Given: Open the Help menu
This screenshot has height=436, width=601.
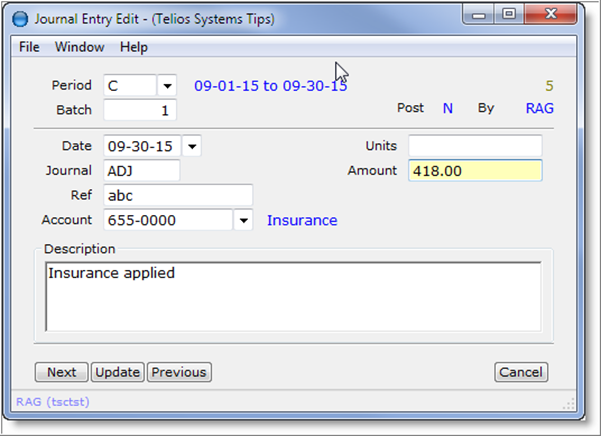Looking at the screenshot, I should click(133, 47).
